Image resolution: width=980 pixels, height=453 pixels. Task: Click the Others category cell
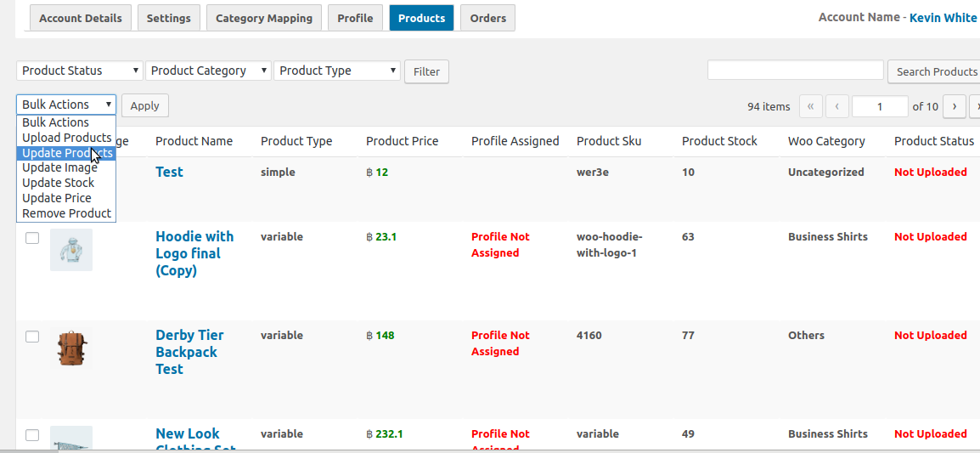806,336
